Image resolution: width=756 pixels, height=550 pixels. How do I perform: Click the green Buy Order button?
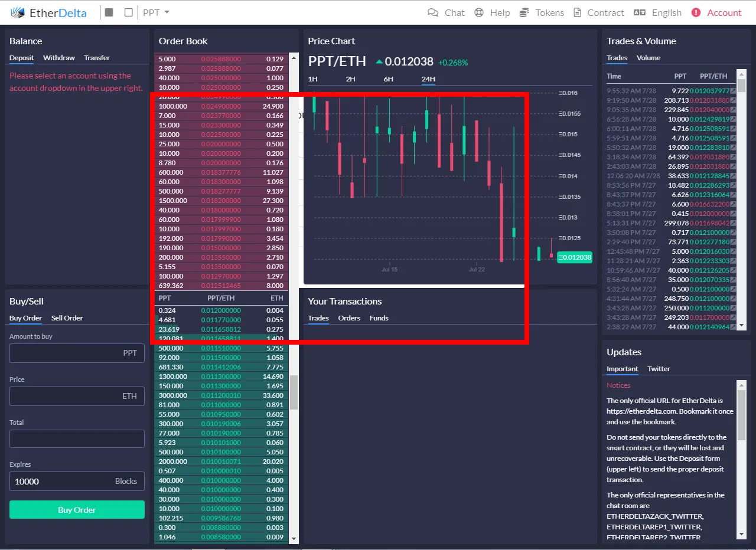[x=77, y=510]
